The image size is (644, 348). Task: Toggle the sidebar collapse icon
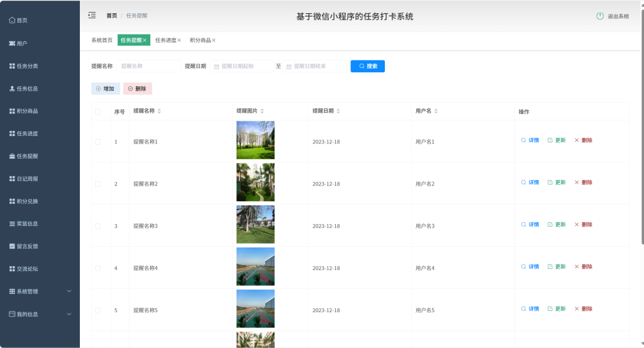(x=92, y=15)
